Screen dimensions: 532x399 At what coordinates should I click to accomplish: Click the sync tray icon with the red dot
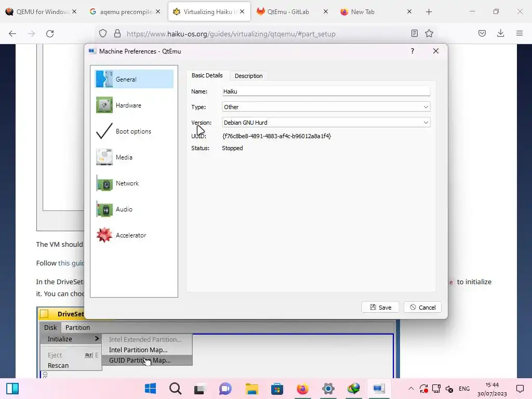click(423, 389)
